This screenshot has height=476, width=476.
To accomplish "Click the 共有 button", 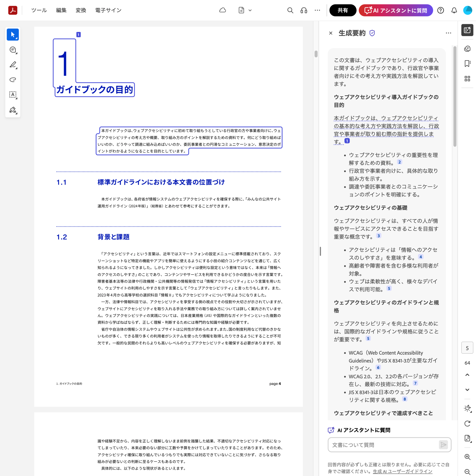I will [342, 10].
